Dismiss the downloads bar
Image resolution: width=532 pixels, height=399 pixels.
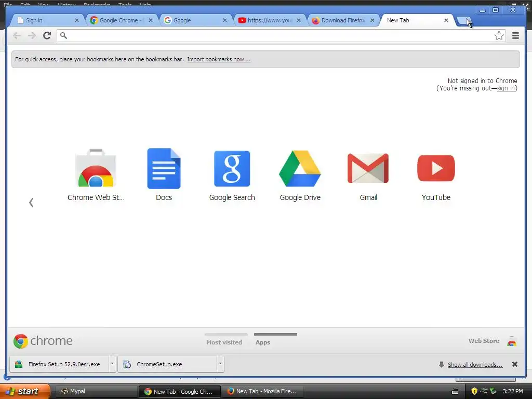click(x=515, y=364)
